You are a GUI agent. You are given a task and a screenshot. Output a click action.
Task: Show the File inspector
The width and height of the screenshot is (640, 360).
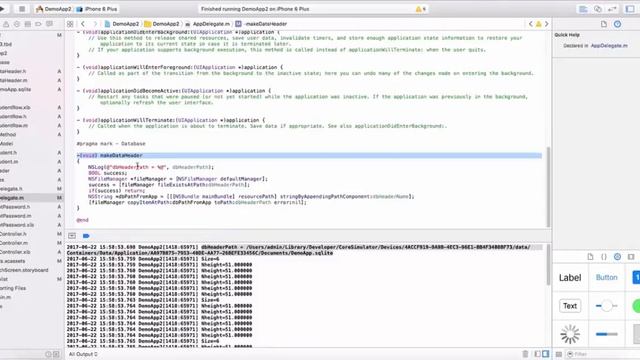[604, 24]
